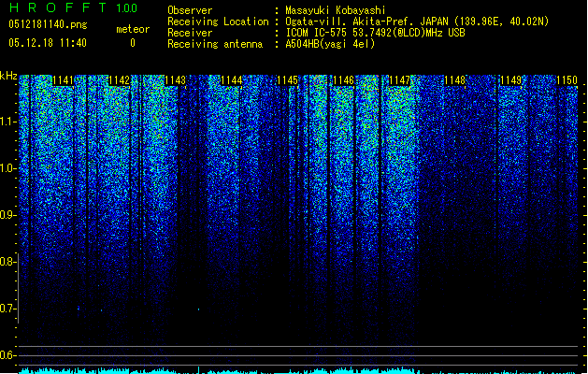Screen dimensions: 588x374
Task: Click the Receiving Location label
Action: coord(218,22)
